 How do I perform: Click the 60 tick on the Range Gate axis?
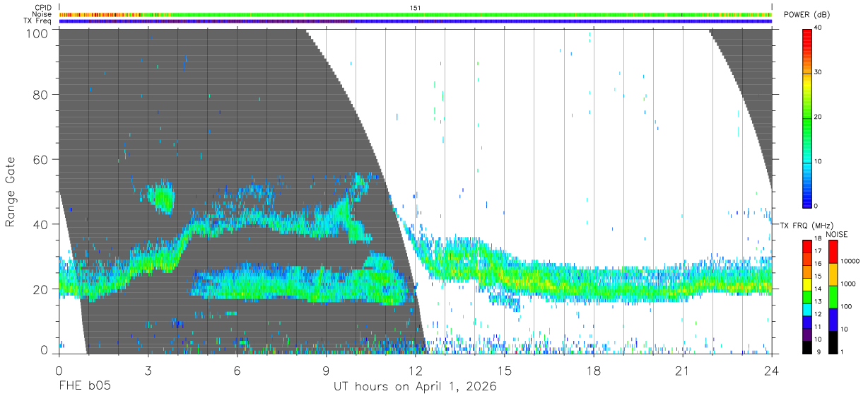click(x=40, y=159)
